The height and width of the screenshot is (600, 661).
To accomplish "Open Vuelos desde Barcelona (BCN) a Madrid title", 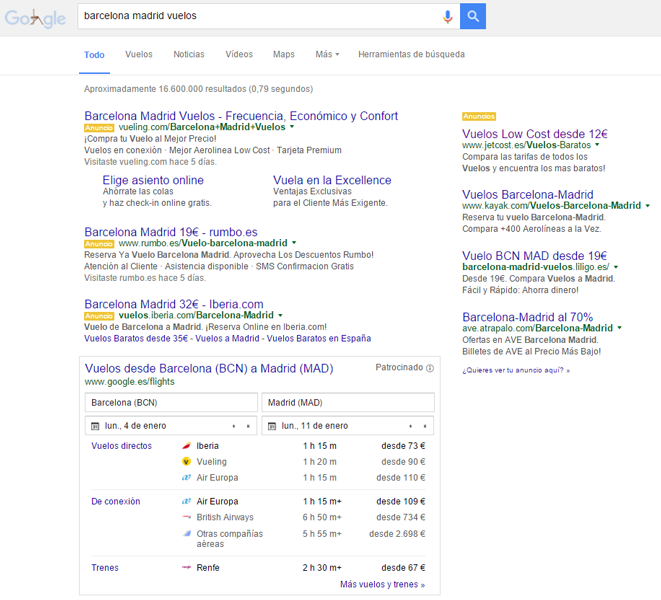I will coord(209,369).
